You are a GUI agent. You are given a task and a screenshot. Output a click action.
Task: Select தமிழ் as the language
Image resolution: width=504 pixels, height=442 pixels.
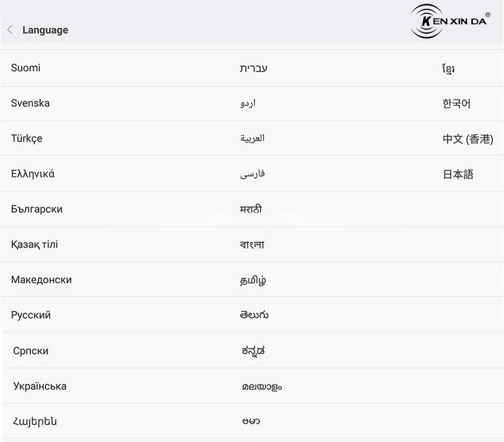(x=253, y=280)
